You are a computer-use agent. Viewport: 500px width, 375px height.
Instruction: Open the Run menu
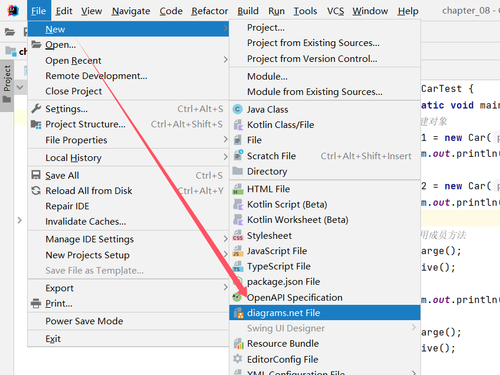pyautogui.click(x=276, y=11)
